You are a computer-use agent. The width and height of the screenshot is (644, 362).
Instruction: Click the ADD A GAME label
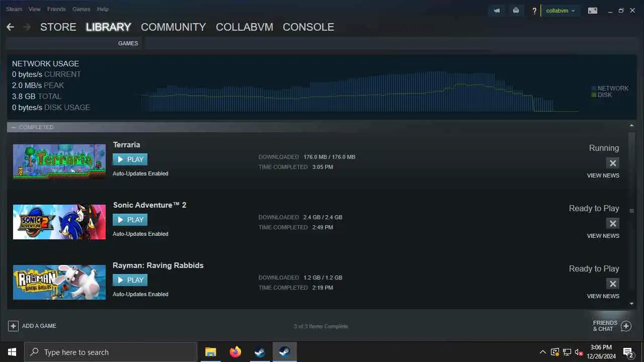[39, 326]
